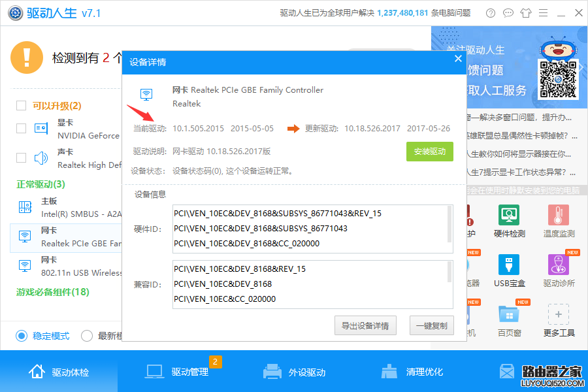Switch to the 清理优化 tab

(412, 372)
